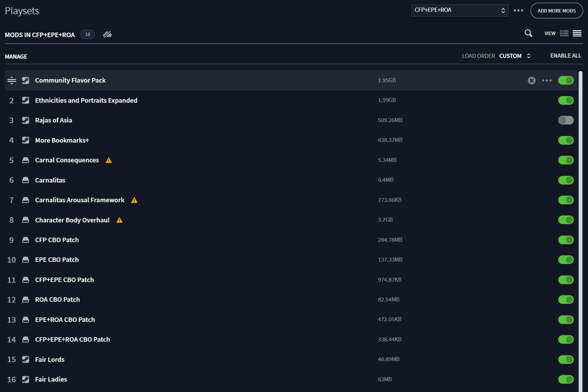
Task: Open the CFP+EPE+ROA playset dropdown
Action: point(460,11)
